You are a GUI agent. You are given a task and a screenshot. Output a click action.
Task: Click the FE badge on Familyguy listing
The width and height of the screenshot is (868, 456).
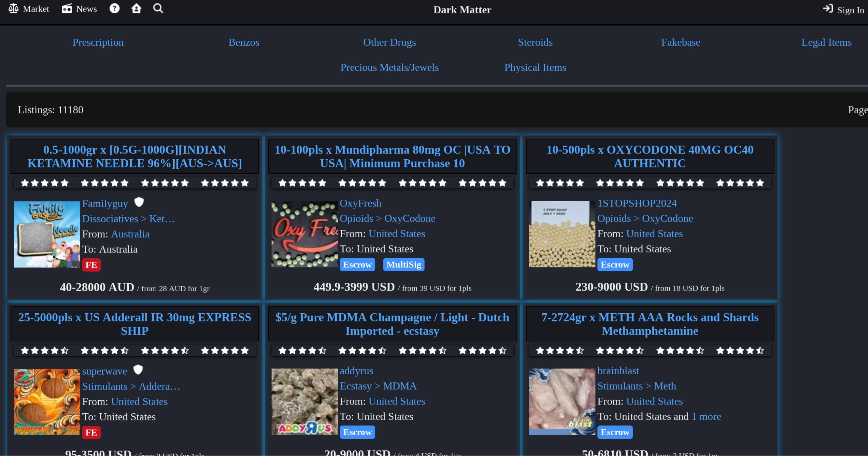coord(91,265)
